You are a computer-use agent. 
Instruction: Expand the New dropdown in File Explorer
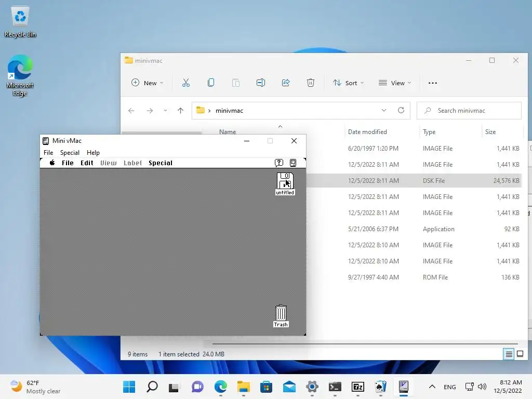(147, 83)
